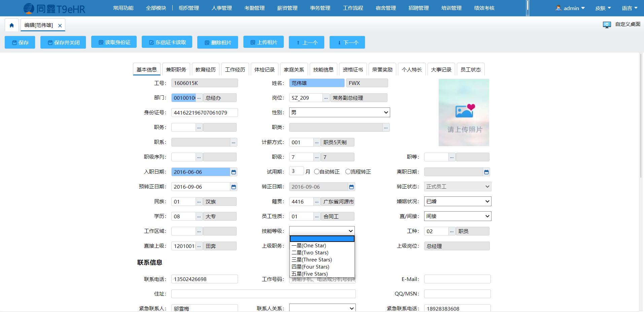Open 自定义桌面 via the monitor icon

607,24
